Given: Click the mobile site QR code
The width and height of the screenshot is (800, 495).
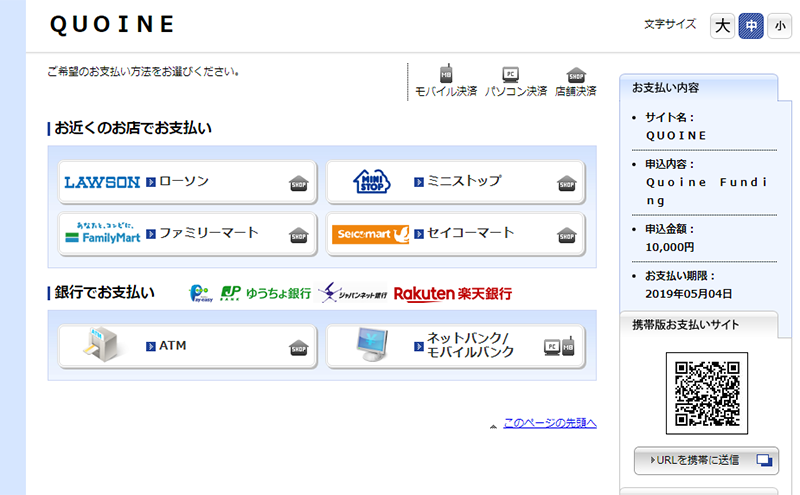Looking at the screenshot, I should [707, 393].
